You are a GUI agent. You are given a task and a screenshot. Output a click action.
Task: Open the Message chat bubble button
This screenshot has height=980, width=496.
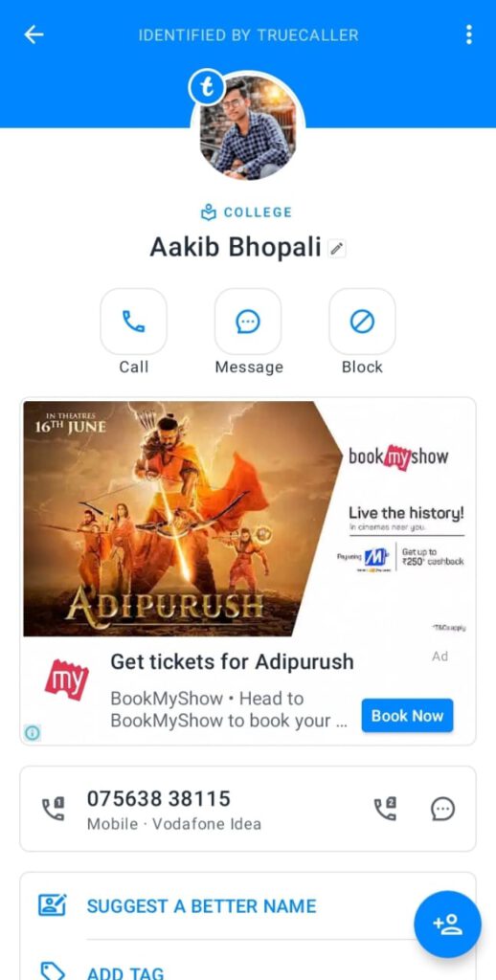(248, 322)
